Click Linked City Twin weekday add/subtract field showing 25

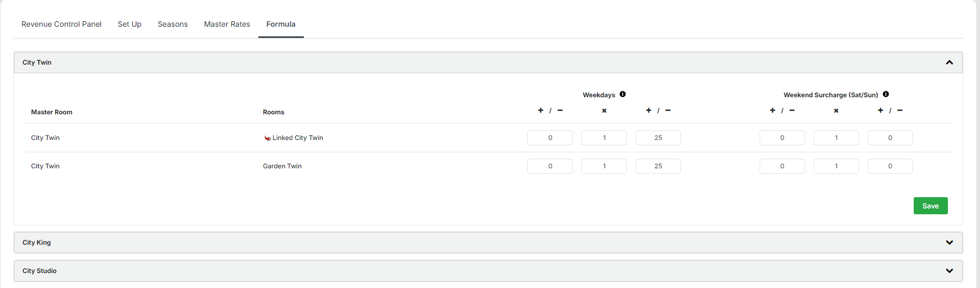(x=658, y=138)
